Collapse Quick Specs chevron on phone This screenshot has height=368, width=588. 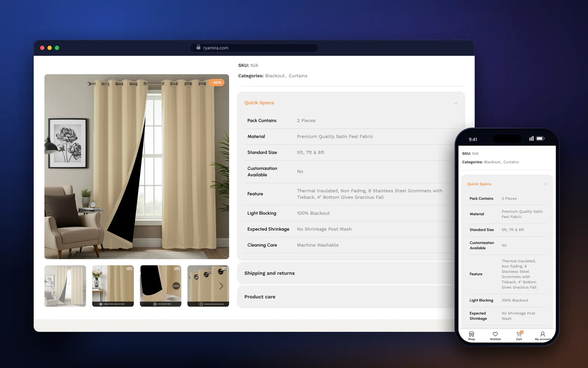tap(545, 184)
